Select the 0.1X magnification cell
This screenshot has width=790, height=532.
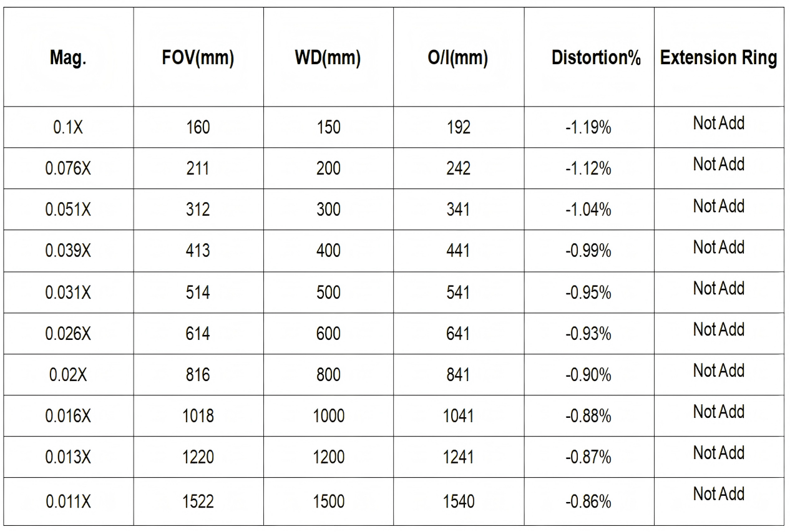pos(68,128)
